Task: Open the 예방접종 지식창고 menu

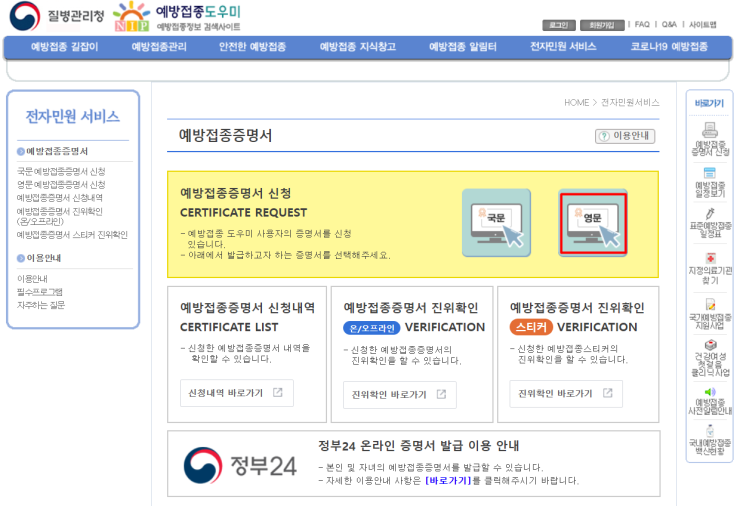Action: coord(358,46)
